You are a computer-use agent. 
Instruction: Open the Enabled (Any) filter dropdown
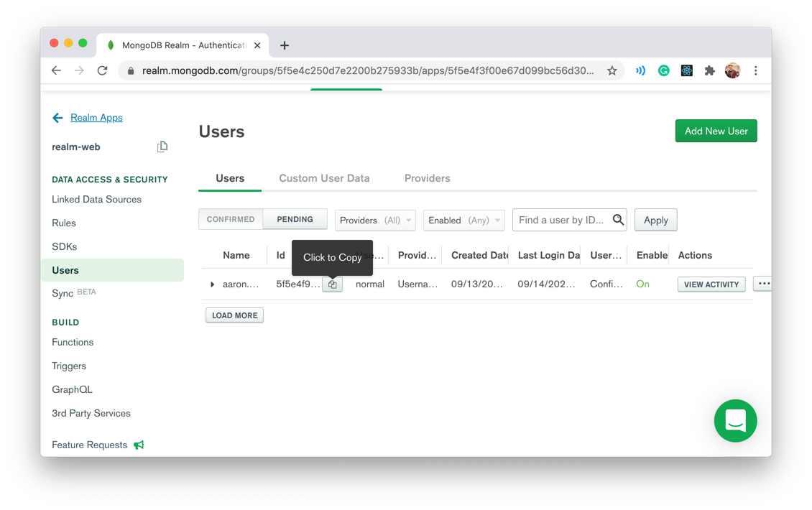coord(464,220)
